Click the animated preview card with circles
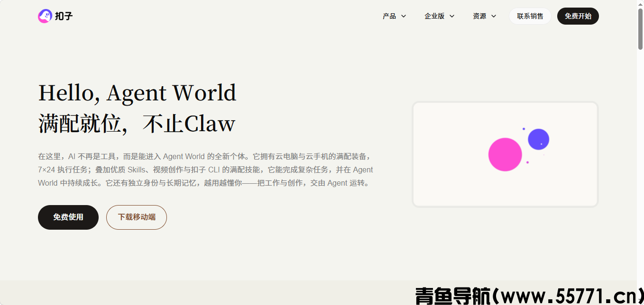The image size is (644, 305). 505,154
